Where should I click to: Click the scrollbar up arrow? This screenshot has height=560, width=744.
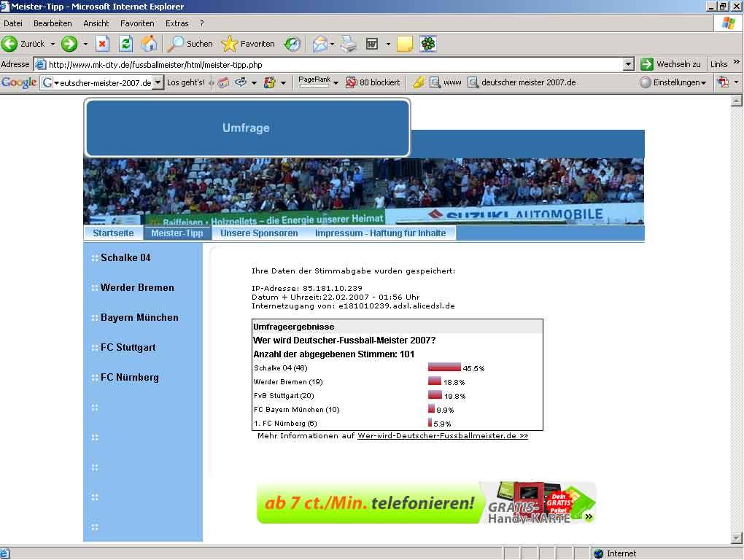click(737, 101)
